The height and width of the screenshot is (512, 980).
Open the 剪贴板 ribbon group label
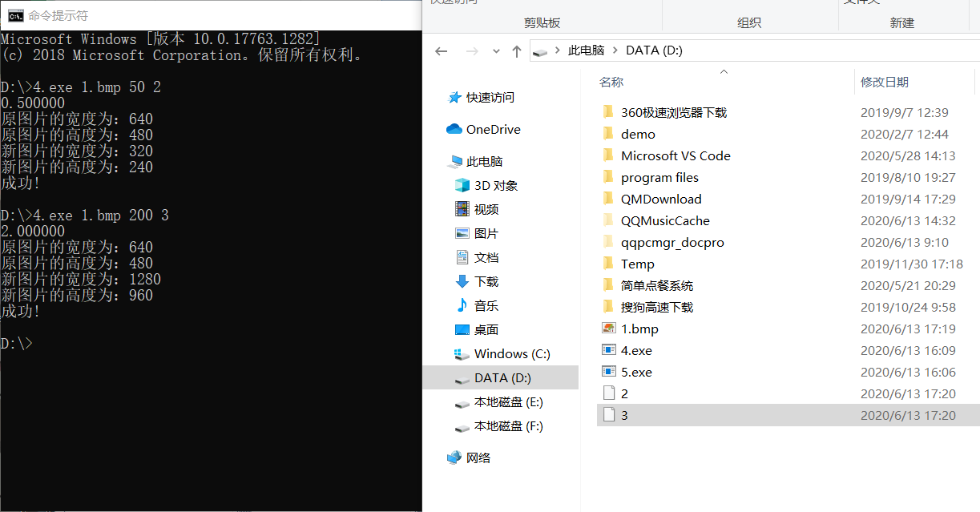coord(542,22)
